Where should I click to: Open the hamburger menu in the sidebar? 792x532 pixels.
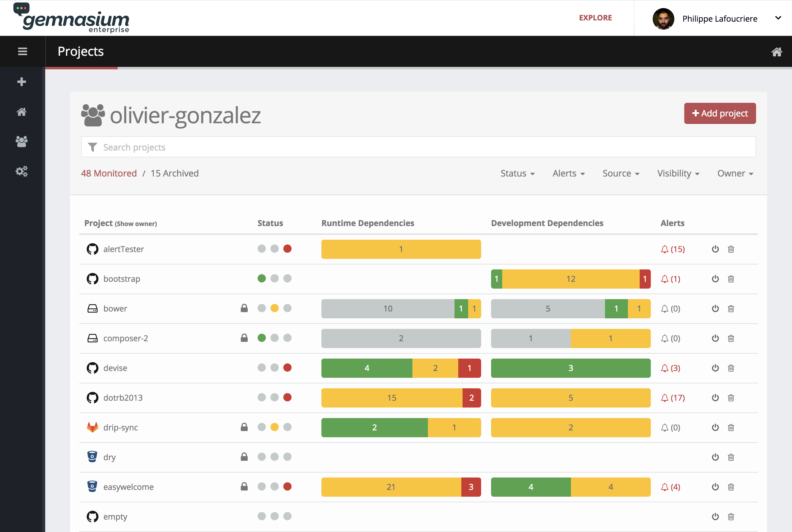(22, 51)
